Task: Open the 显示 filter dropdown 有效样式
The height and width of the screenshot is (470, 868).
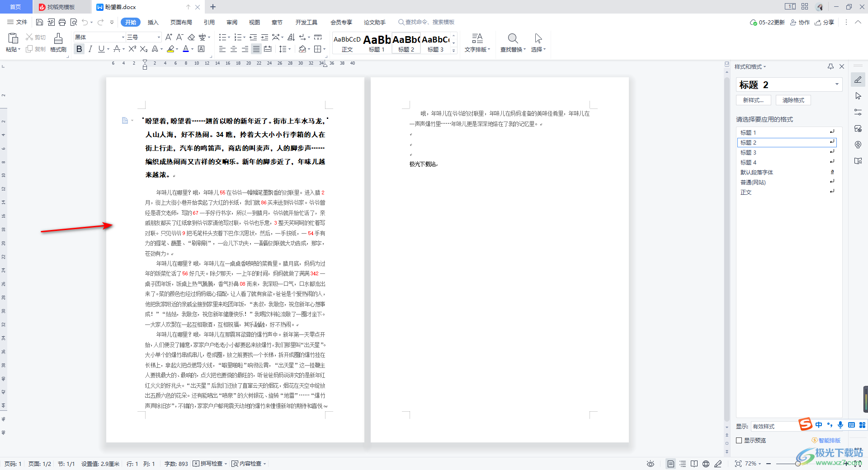Action: click(x=774, y=426)
